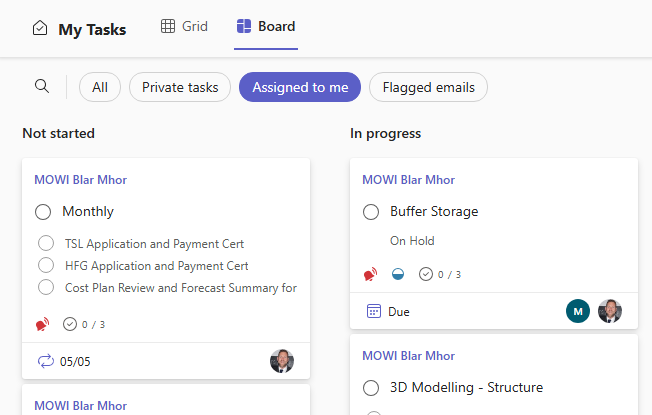Click the recurrence icon beside 05/05
This screenshot has height=415, width=652.
(x=46, y=361)
